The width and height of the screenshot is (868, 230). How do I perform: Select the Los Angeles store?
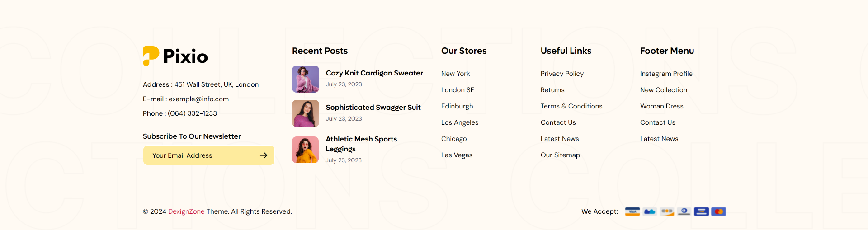tap(460, 122)
